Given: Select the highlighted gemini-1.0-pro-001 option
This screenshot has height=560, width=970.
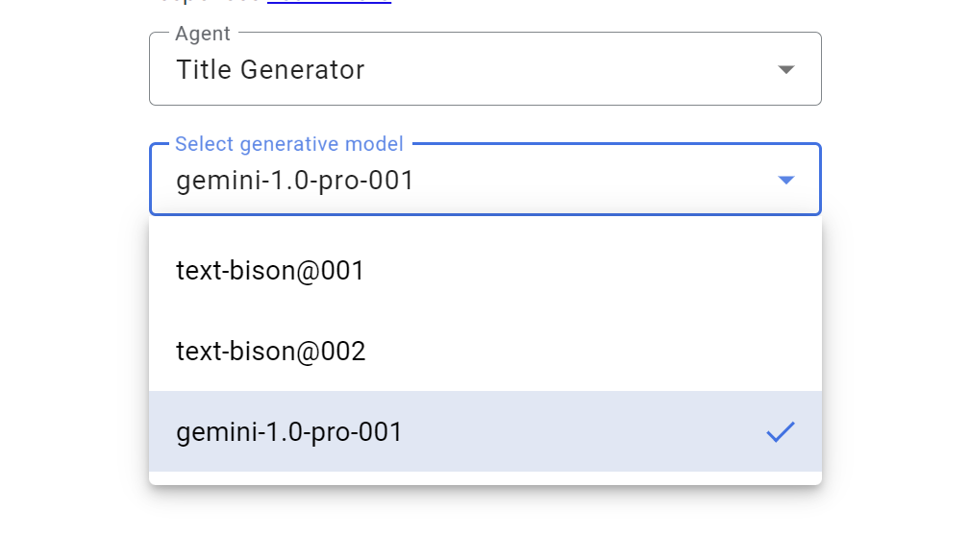Looking at the screenshot, I should (x=288, y=432).
